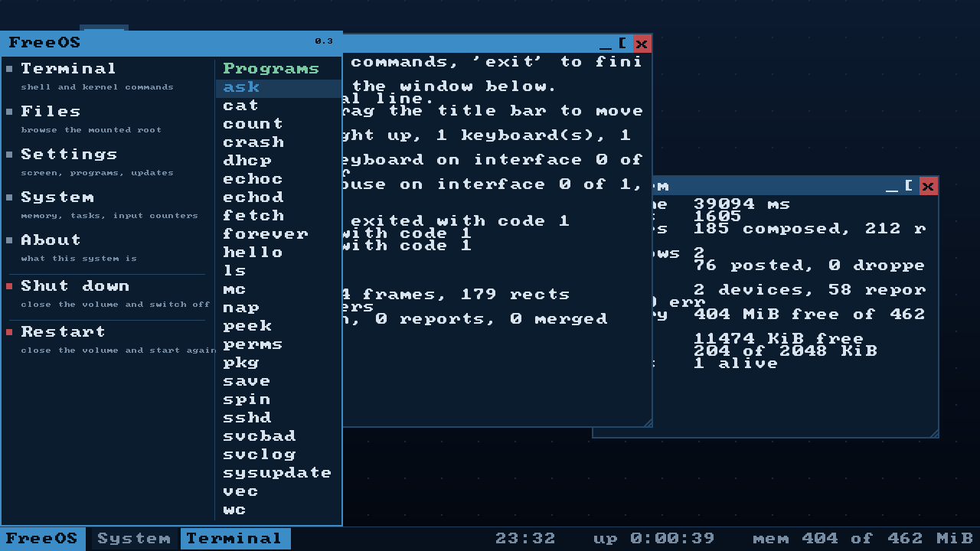
Task: Select echoc in the Programs list
Action: pos(279,180)
